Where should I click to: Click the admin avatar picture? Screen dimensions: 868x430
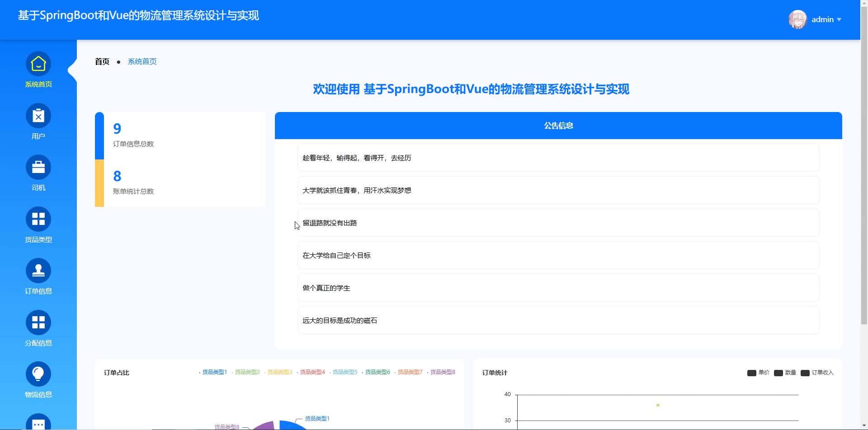(797, 19)
